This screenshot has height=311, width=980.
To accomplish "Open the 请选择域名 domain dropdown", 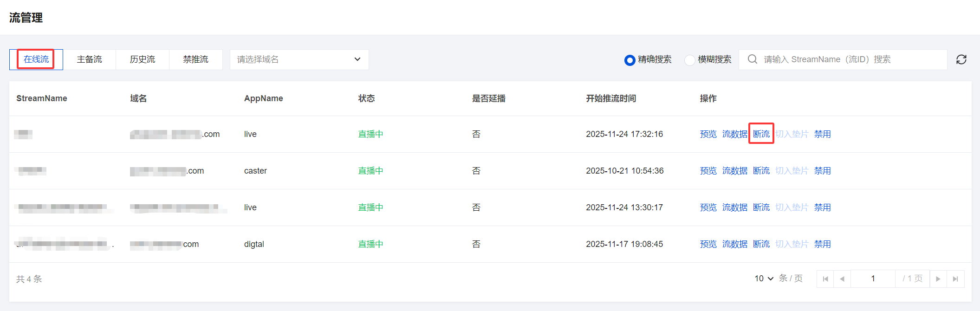I will (299, 59).
